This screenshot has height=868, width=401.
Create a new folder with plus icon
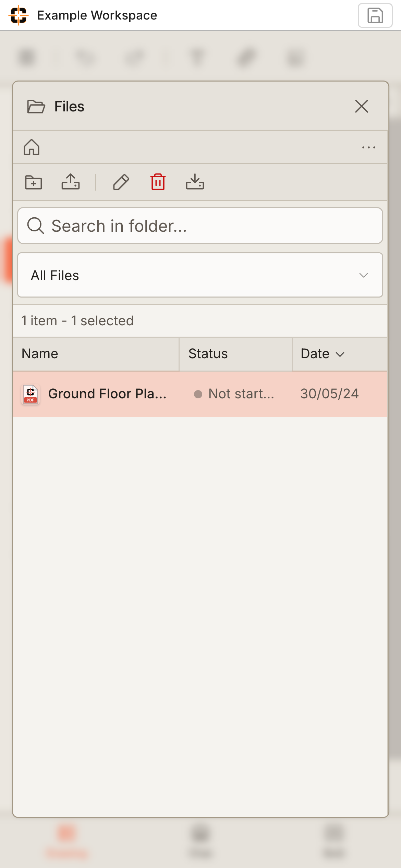click(34, 182)
